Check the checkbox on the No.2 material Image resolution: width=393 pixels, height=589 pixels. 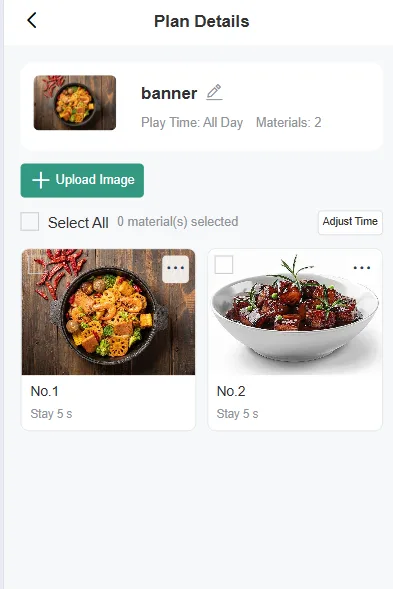224,265
